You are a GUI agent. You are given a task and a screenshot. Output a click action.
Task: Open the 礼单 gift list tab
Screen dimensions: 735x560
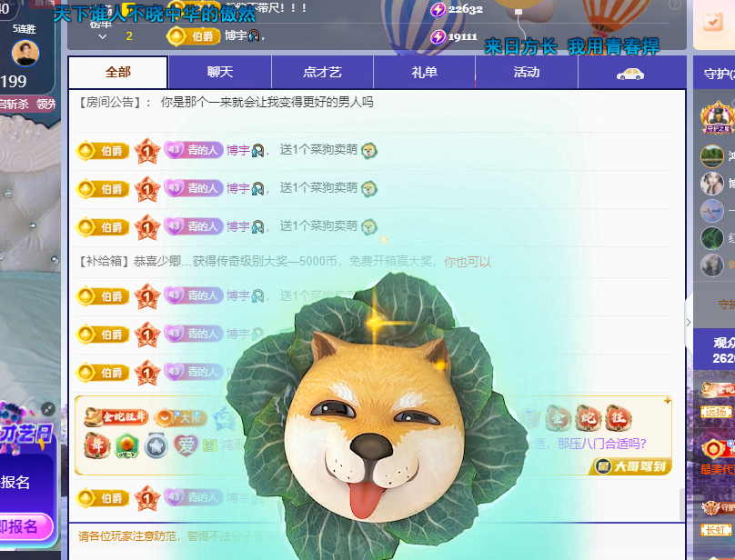[x=424, y=73]
